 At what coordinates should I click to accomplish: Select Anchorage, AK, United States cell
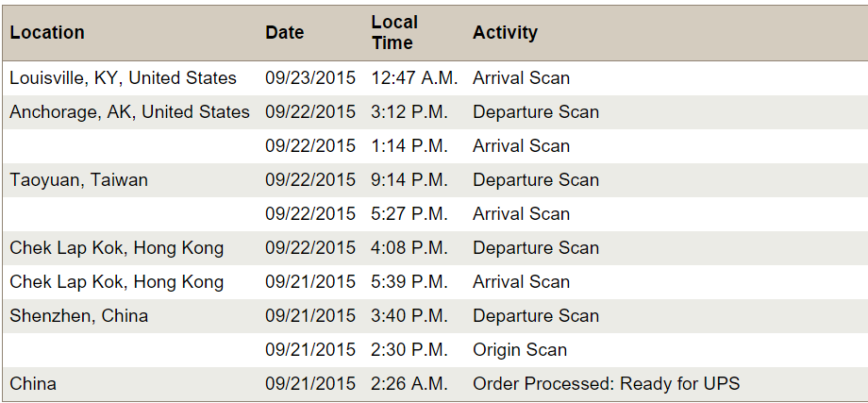tap(129, 112)
